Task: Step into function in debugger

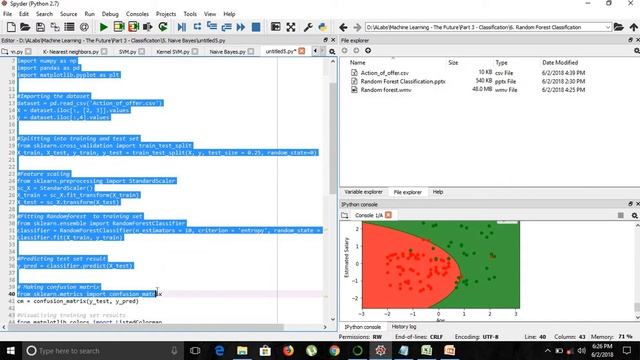Action: 212,27
